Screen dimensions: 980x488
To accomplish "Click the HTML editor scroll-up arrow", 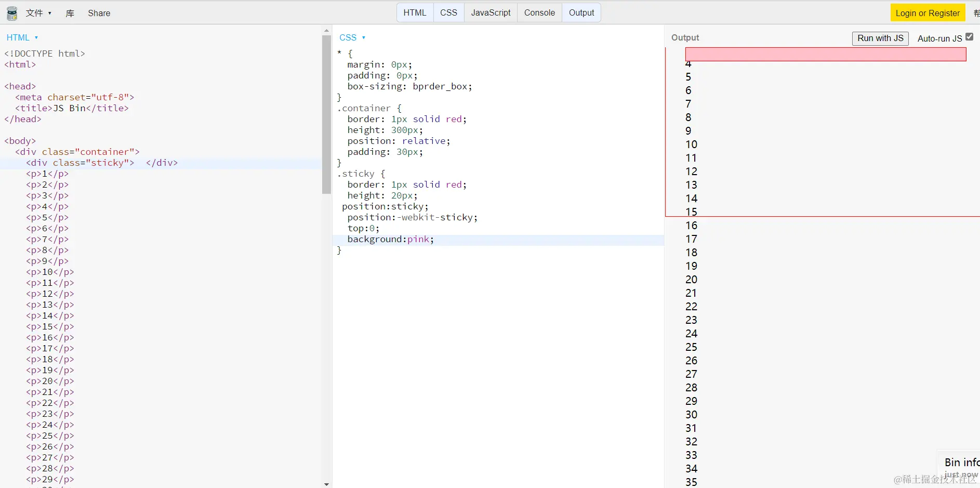I will pos(326,31).
